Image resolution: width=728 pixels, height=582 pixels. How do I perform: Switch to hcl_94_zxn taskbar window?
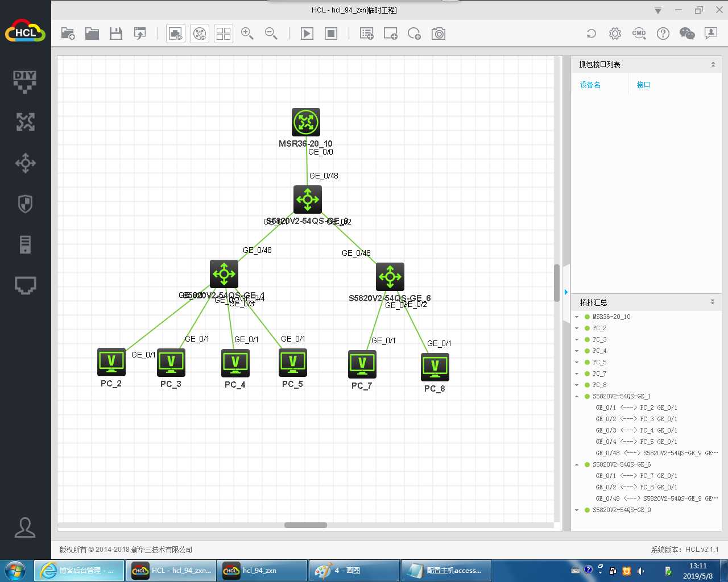click(263, 571)
